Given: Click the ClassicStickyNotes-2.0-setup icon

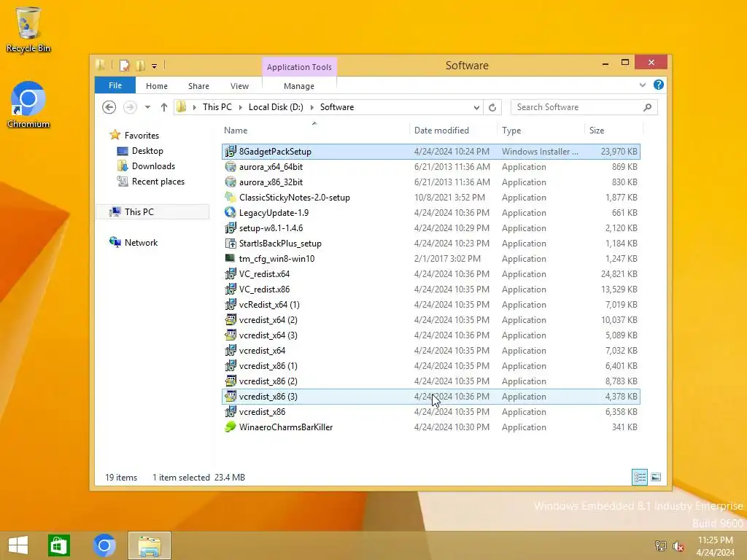Looking at the screenshot, I should [231, 197].
